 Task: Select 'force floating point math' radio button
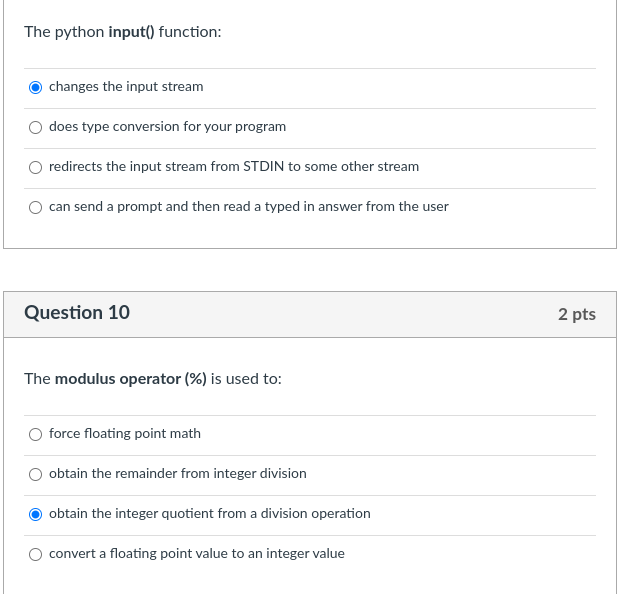[35, 434]
